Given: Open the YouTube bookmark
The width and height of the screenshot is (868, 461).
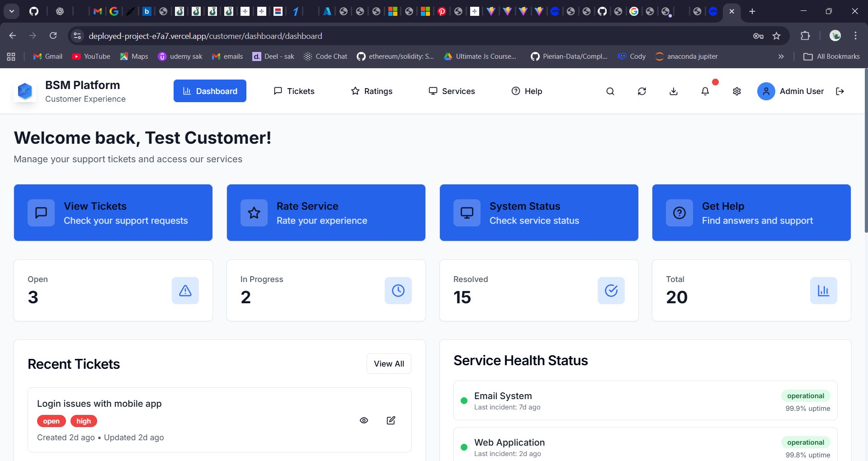Looking at the screenshot, I should coord(91,56).
